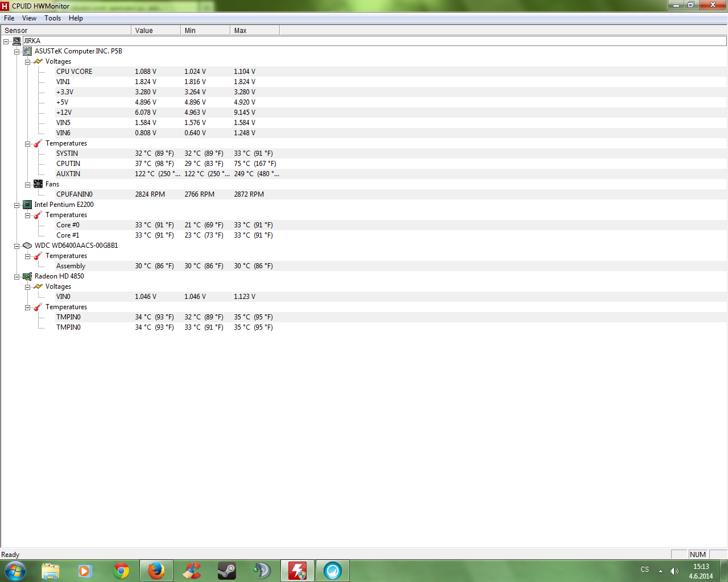Click the CPU chip icon beside Intel Pentium E2200

point(27,205)
